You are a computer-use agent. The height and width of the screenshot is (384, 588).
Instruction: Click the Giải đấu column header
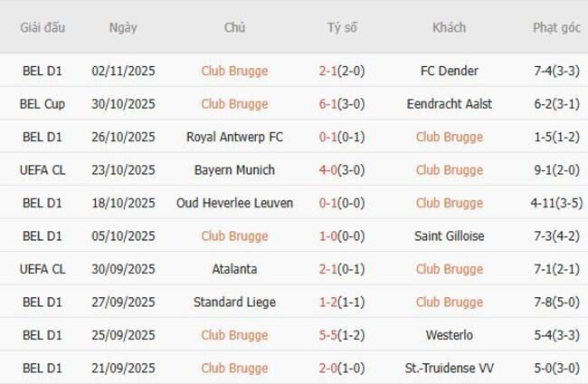point(43,27)
